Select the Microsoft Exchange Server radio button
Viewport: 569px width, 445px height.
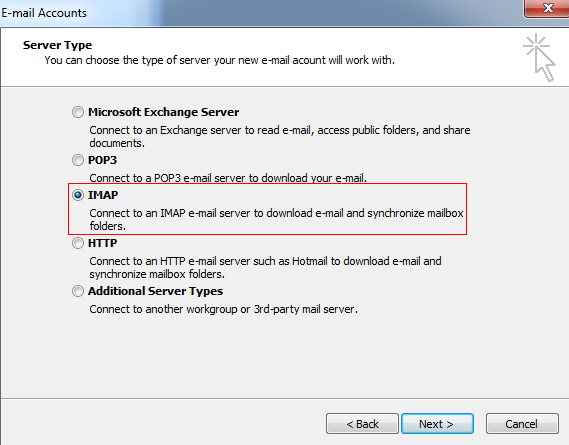(x=78, y=112)
